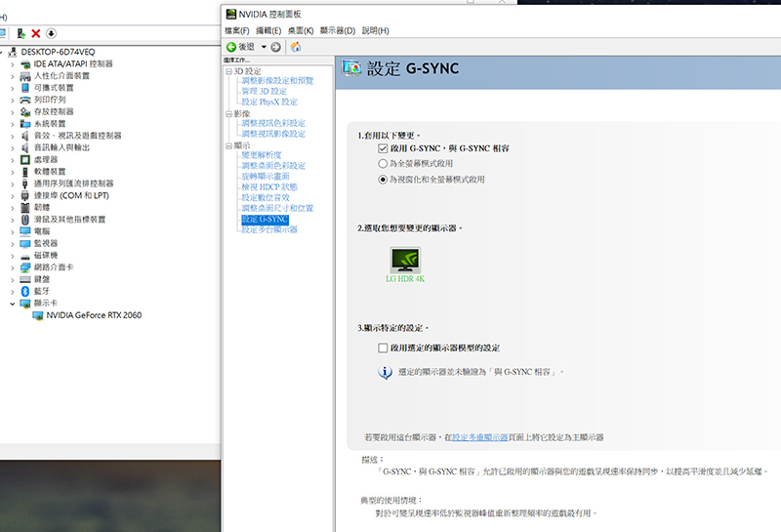Click the 列印佇列 printer icon

pos(25,101)
